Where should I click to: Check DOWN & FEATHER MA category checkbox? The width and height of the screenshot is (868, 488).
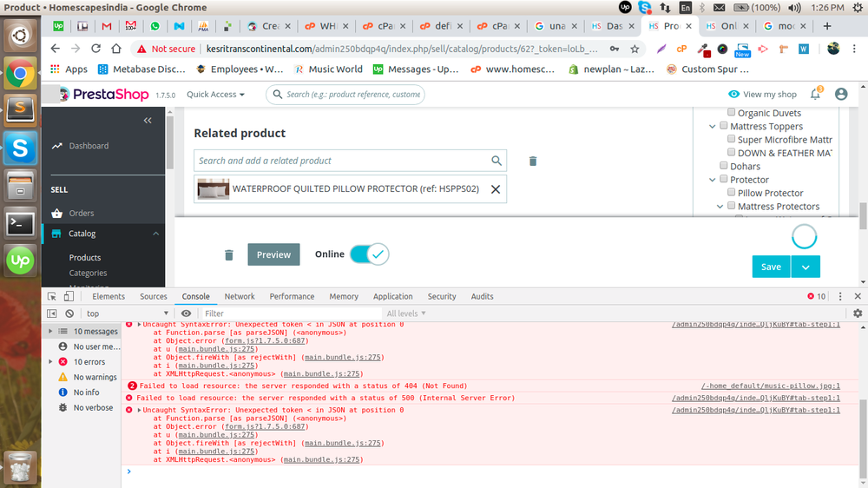[731, 152]
